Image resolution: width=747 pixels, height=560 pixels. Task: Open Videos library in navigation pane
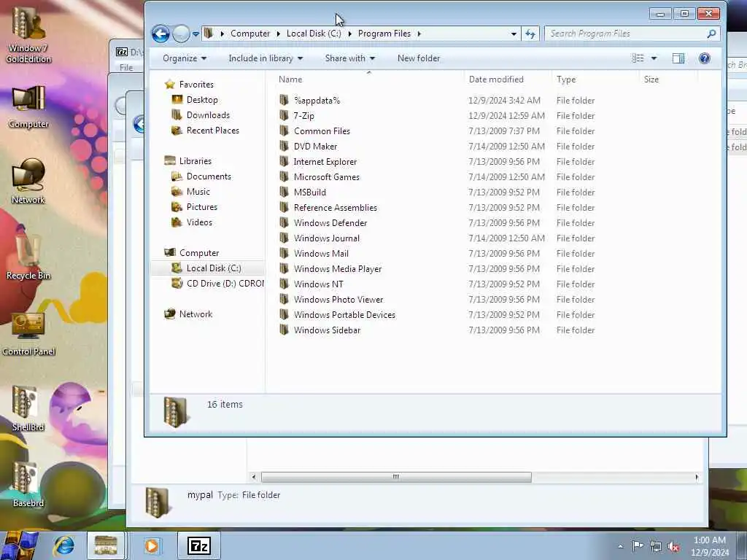(x=199, y=222)
